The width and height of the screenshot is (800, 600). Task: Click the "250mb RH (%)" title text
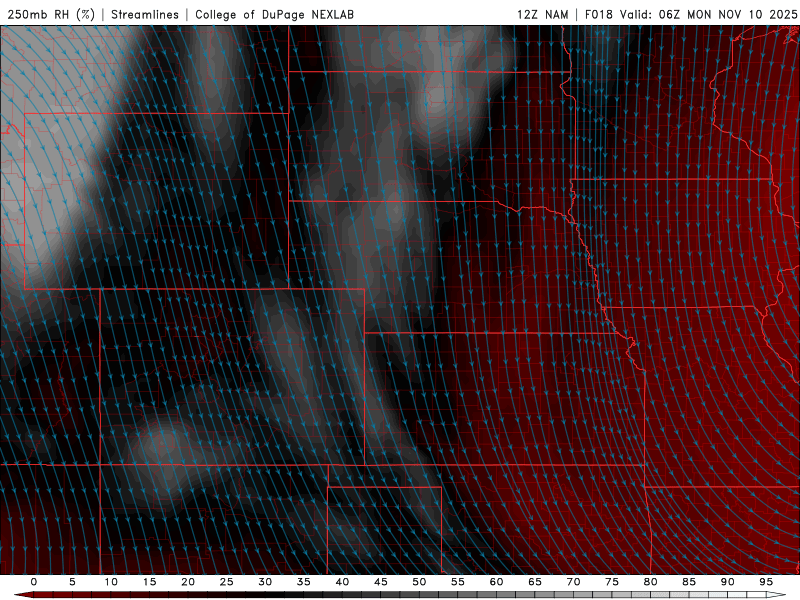(52, 15)
